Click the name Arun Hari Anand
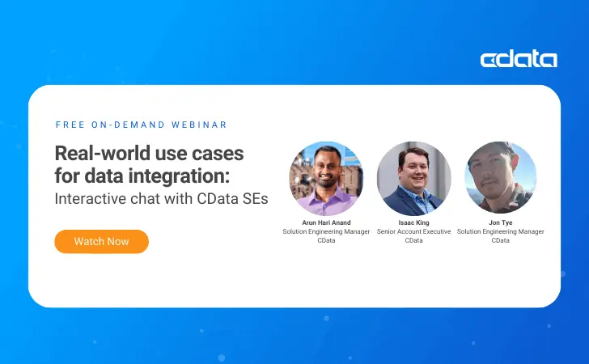Screen dimensions: 589x364 pyautogui.click(x=326, y=222)
